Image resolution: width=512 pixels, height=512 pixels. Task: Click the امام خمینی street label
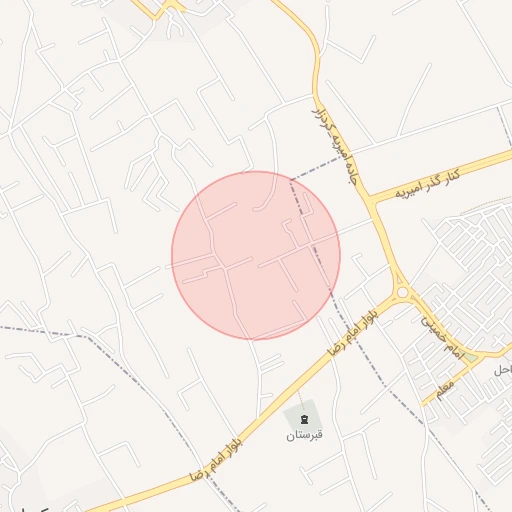(442, 338)
